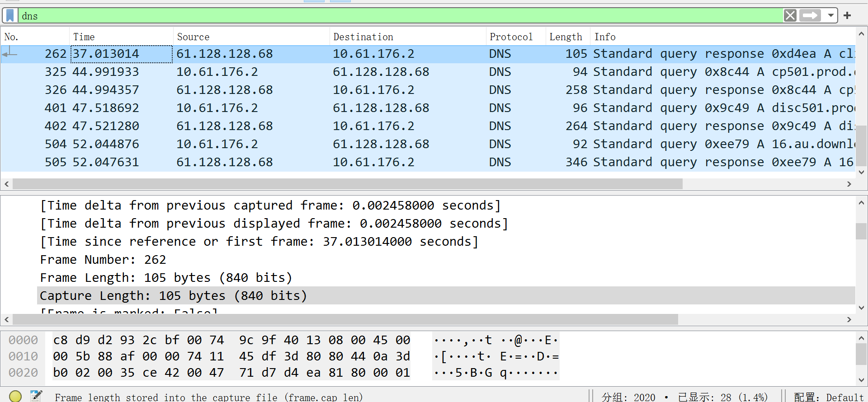The image size is (868, 402).
Task: Click the packet list horizontal scrollbar thumb
Action: click(348, 184)
